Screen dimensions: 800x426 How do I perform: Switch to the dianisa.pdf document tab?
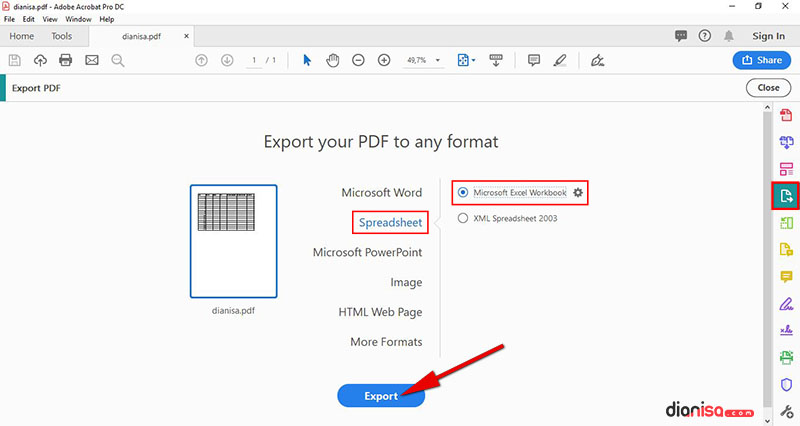click(x=141, y=36)
